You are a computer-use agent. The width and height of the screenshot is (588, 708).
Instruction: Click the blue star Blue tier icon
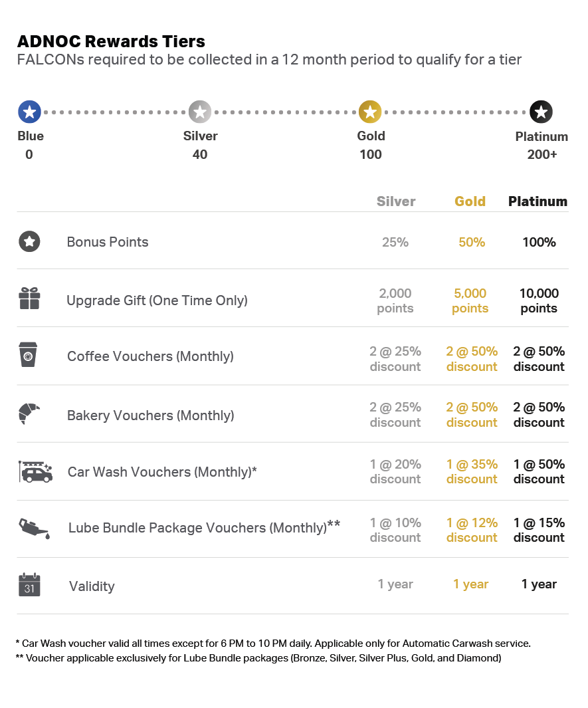pos(29,112)
